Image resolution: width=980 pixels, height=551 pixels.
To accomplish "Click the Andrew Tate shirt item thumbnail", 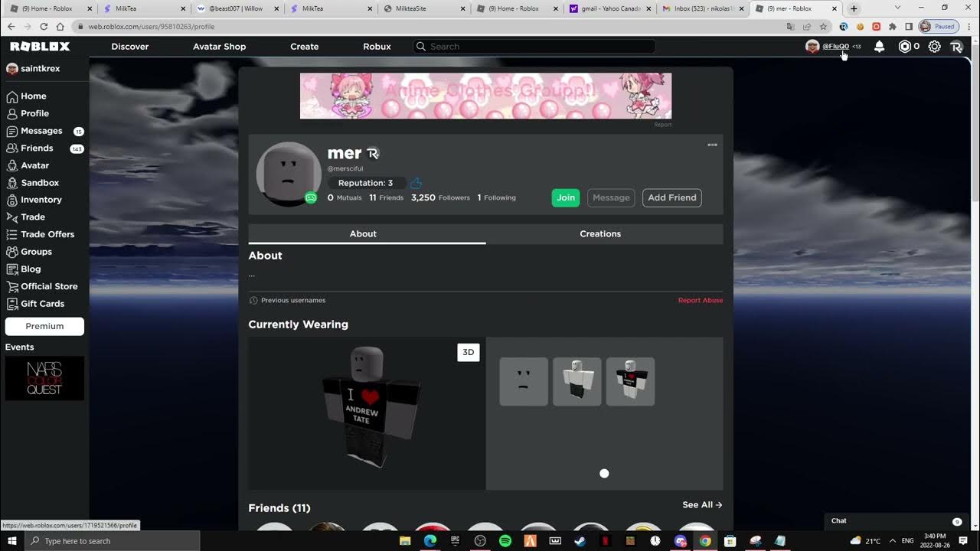I will click(630, 381).
